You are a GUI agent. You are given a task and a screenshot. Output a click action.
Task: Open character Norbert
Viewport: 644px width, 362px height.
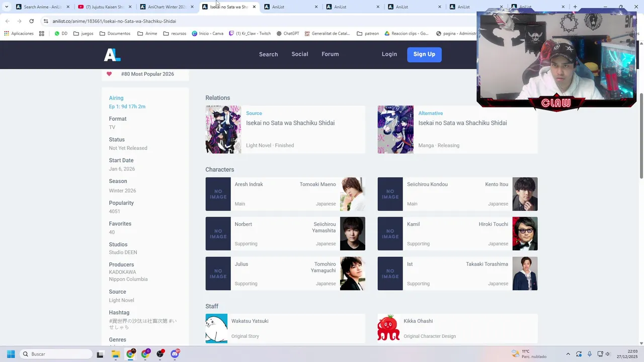point(244,224)
